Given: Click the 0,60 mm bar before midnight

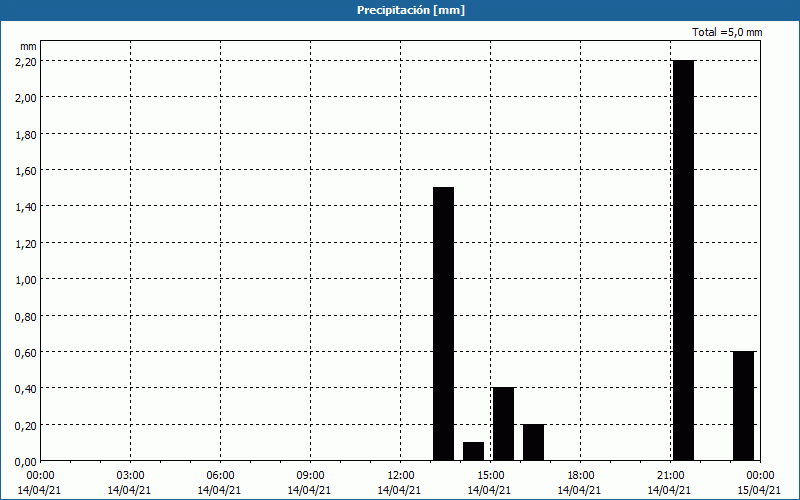Looking at the screenshot, I should tap(743, 406).
